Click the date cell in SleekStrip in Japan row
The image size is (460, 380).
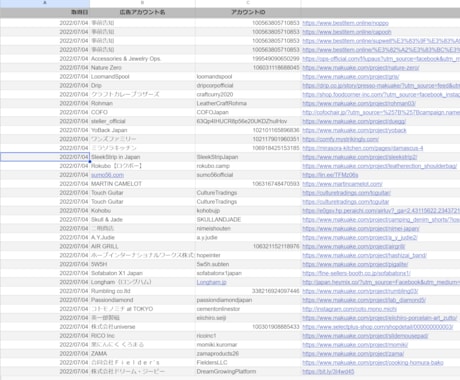point(45,157)
